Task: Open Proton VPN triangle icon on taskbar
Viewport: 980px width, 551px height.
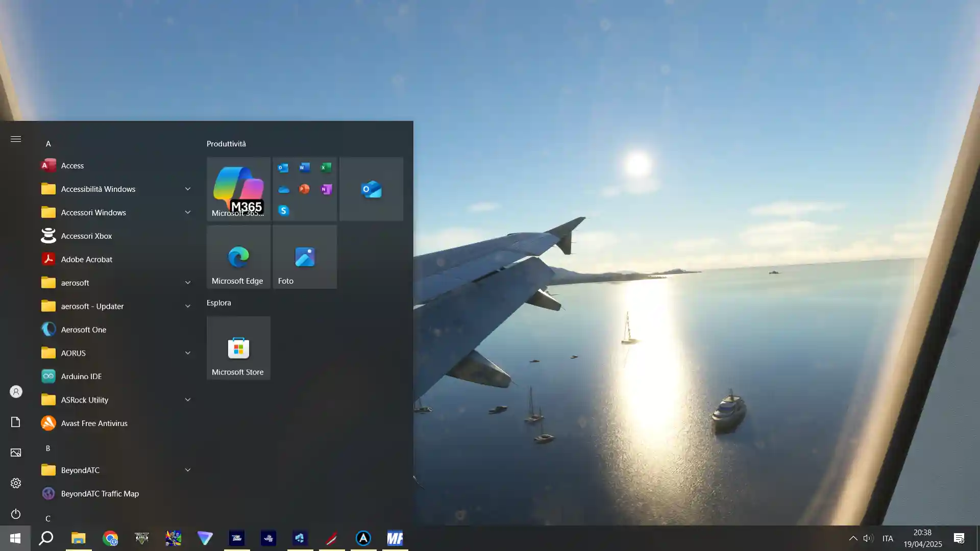Action: (x=205, y=538)
